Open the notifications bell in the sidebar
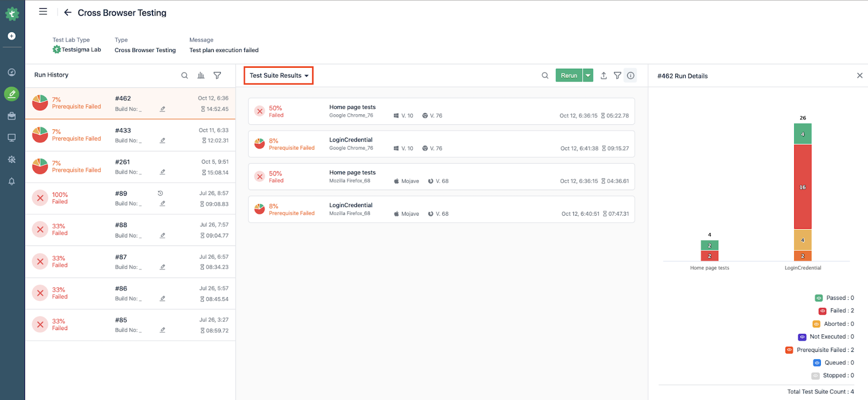The image size is (868, 400). tap(12, 181)
